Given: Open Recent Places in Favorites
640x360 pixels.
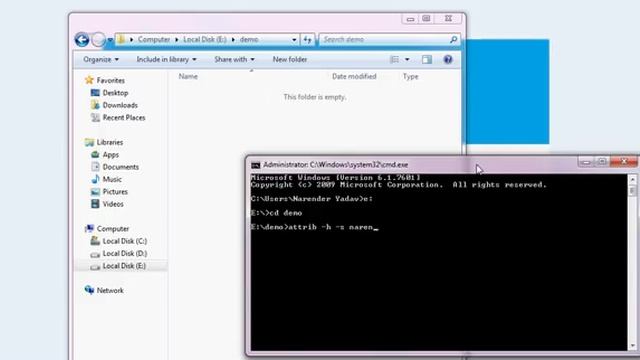Looking at the screenshot, I should click(x=124, y=118).
